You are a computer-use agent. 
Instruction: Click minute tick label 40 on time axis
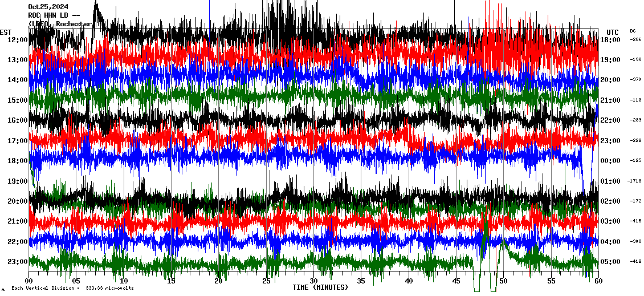click(409, 281)
